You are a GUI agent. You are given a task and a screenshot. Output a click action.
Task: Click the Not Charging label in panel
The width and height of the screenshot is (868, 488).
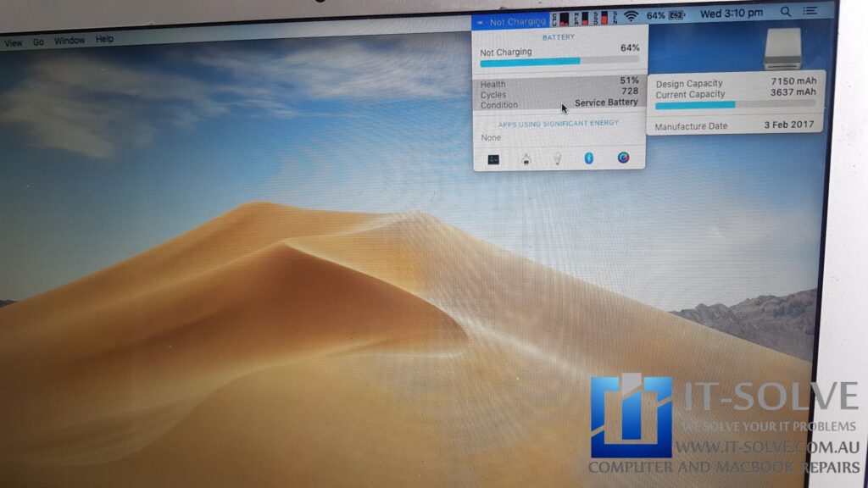tap(506, 52)
